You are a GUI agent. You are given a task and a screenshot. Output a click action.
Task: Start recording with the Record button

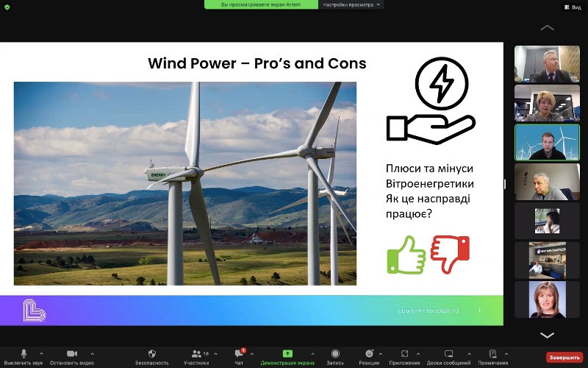335,357
